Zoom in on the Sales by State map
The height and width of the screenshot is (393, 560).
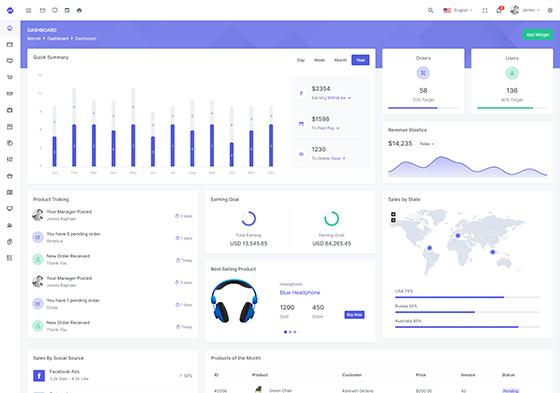point(393,214)
